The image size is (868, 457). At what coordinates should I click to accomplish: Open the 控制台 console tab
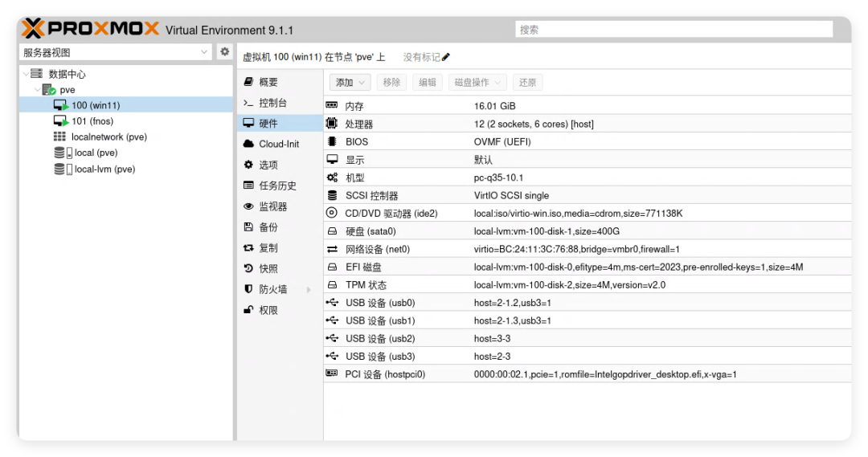click(x=280, y=103)
